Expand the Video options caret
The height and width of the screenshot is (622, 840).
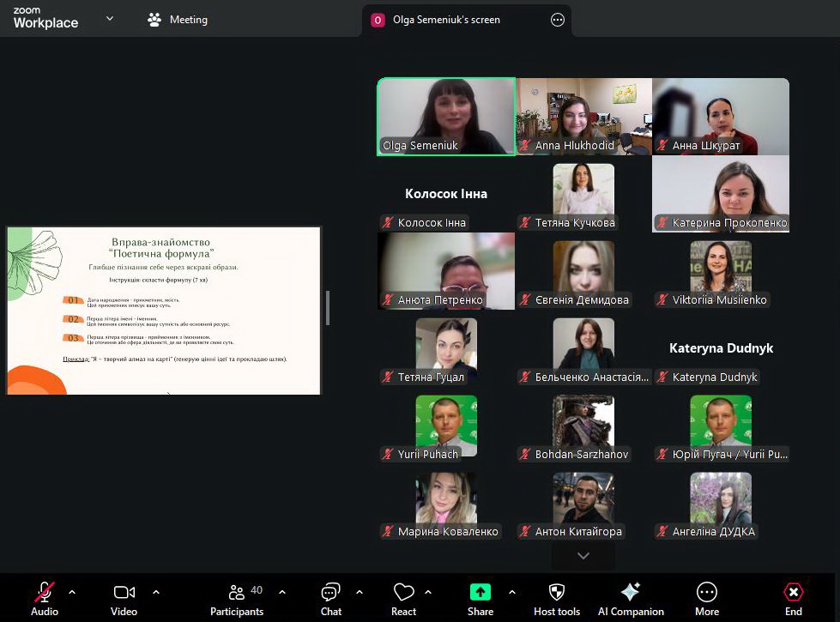[156, 592]
